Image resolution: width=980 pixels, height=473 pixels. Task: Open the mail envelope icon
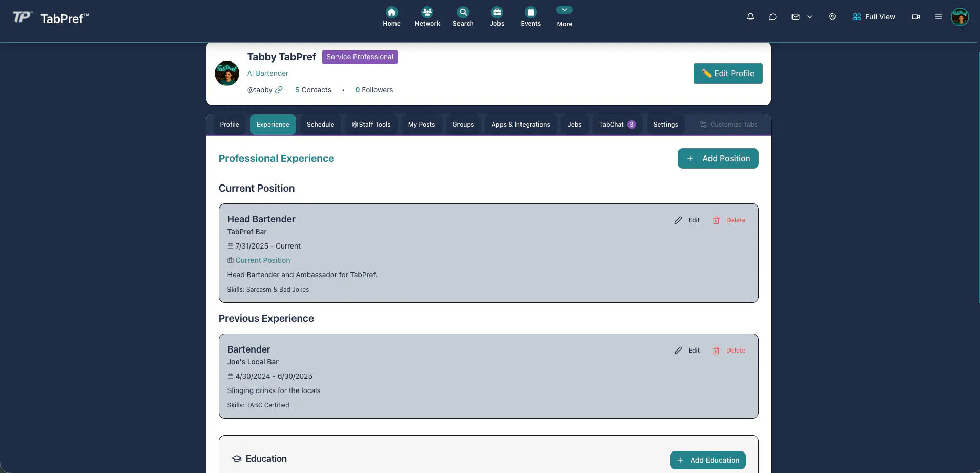pyautogui.click(x=796, y=17)
